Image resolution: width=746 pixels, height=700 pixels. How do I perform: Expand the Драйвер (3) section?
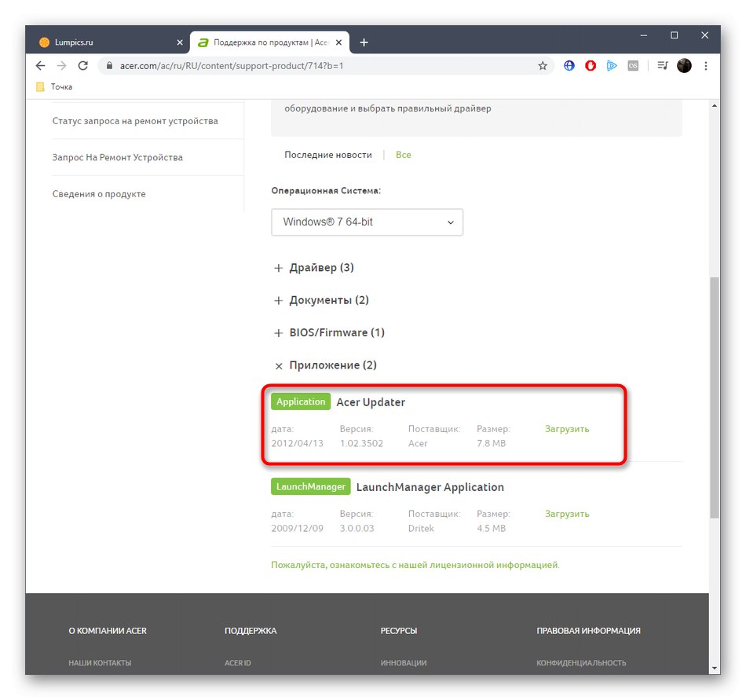(x=314, y=267)
